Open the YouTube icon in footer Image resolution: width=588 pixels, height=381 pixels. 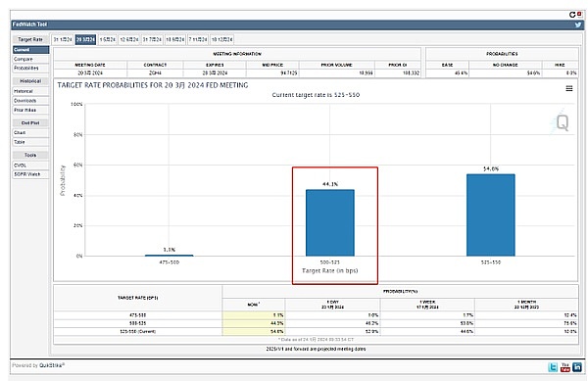pyautogui.click(x=565, y=367)
